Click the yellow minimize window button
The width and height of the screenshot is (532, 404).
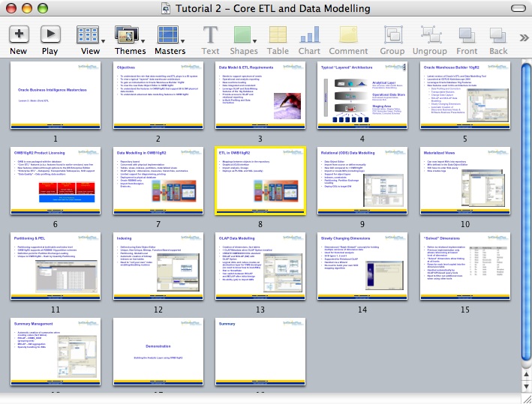tap(27, 8)
